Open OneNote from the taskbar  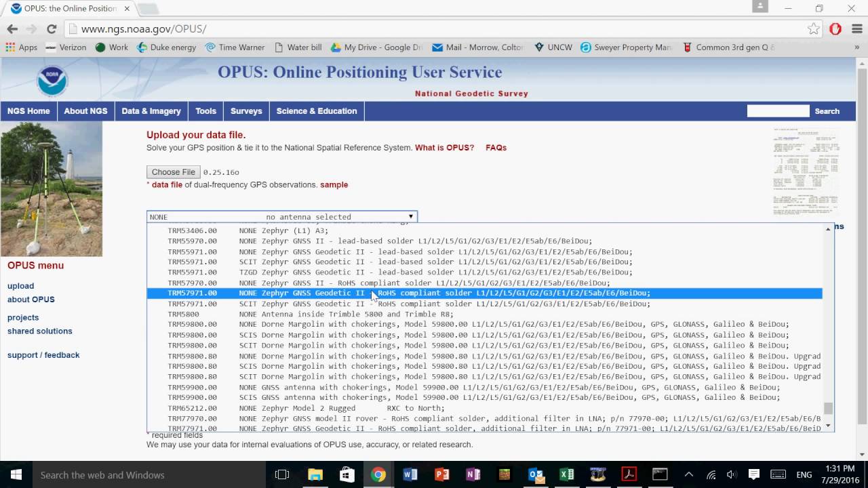tap(473, 474)
